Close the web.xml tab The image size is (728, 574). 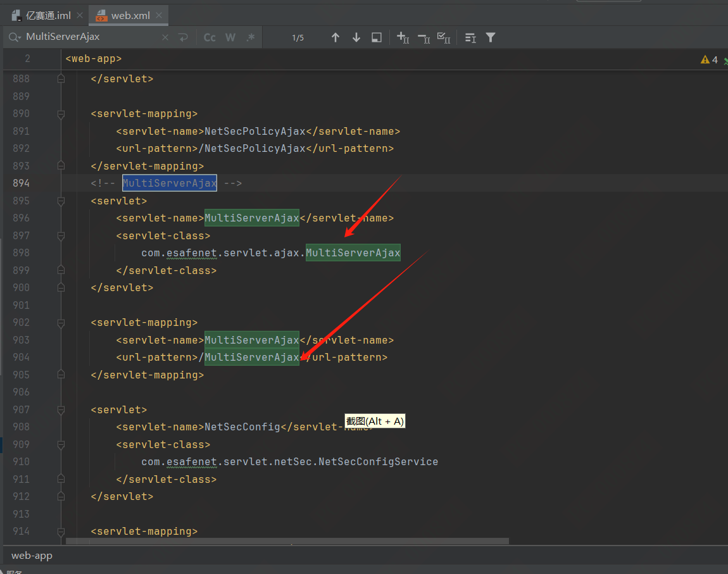coord(160,15)
